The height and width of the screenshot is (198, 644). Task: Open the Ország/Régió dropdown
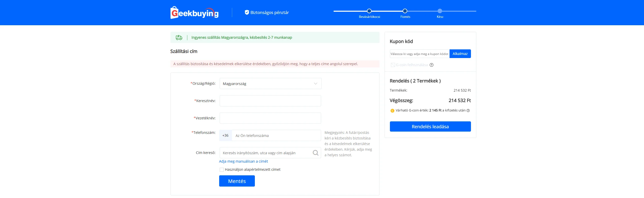(270, 83)
